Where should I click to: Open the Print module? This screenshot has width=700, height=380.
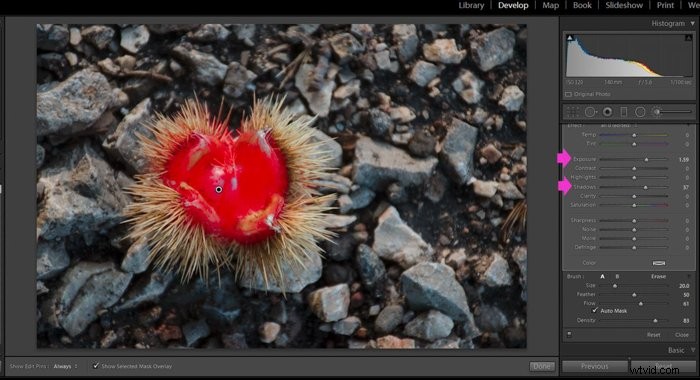(665, 5)
